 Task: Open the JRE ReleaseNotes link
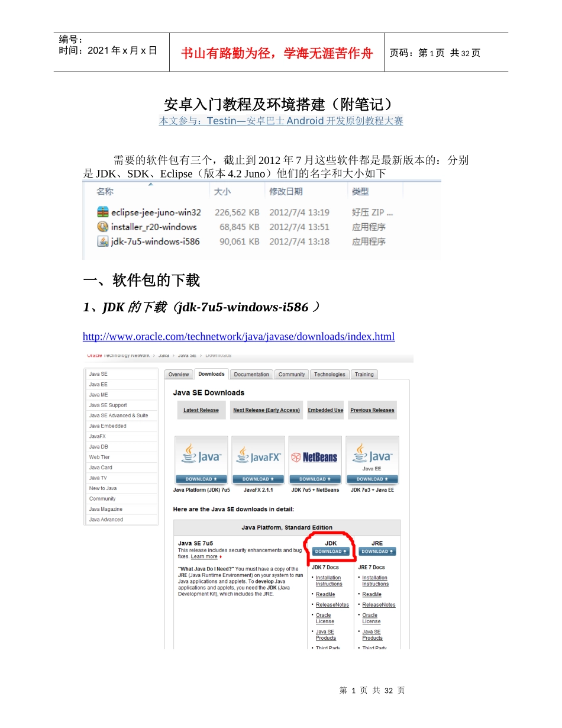coord(379,605)
